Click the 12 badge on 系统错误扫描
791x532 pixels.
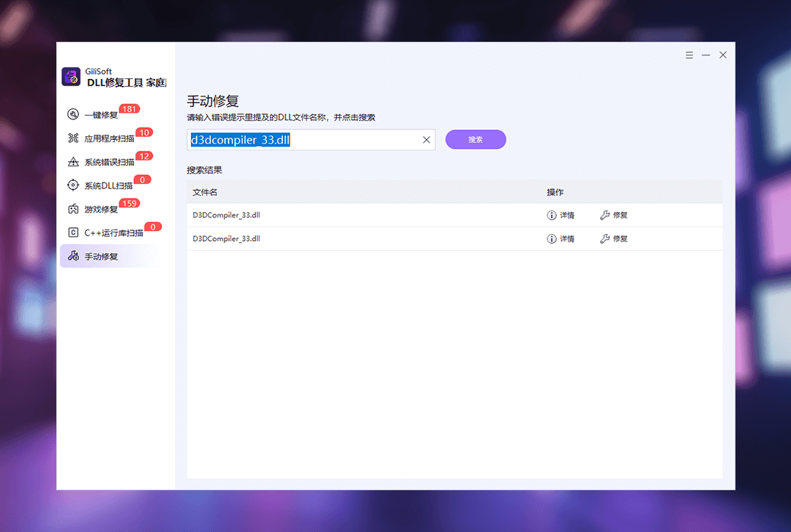pos(145,157)
